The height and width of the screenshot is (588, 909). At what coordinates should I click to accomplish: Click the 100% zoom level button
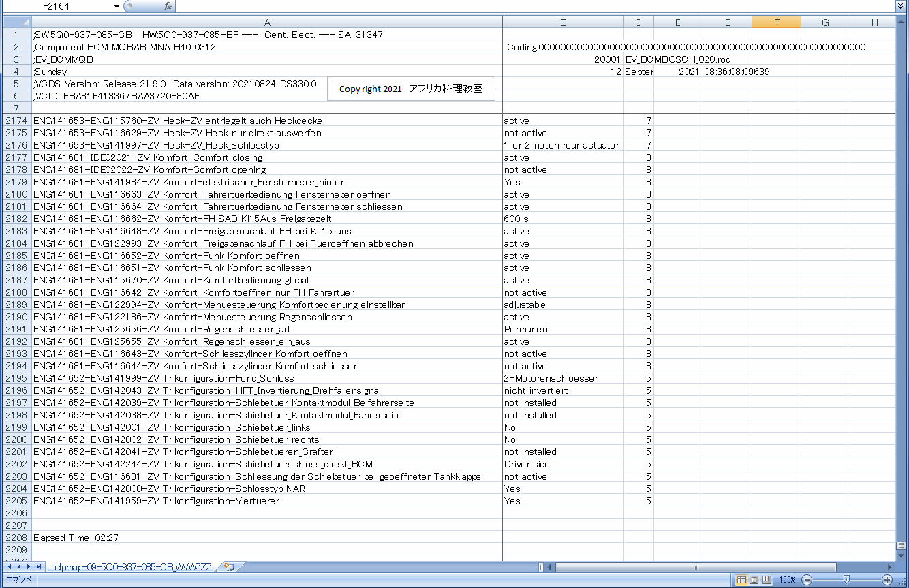pos(787,580)
